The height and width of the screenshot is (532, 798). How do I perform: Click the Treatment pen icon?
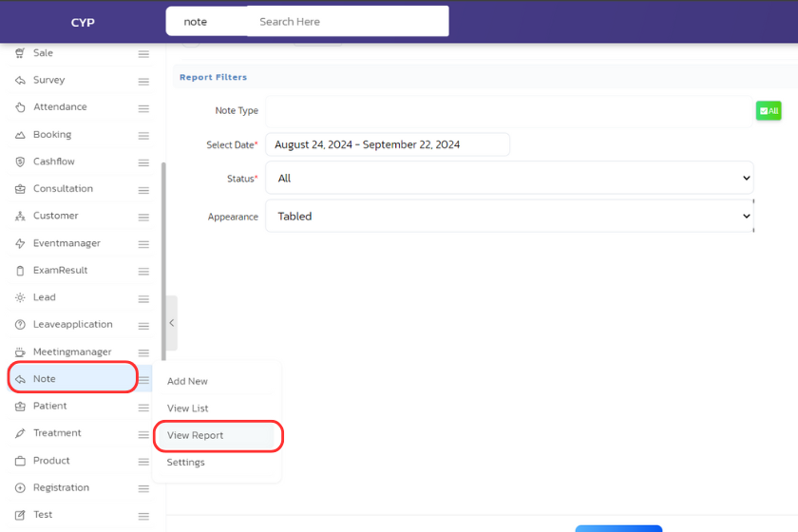click(x=20, y=433)
